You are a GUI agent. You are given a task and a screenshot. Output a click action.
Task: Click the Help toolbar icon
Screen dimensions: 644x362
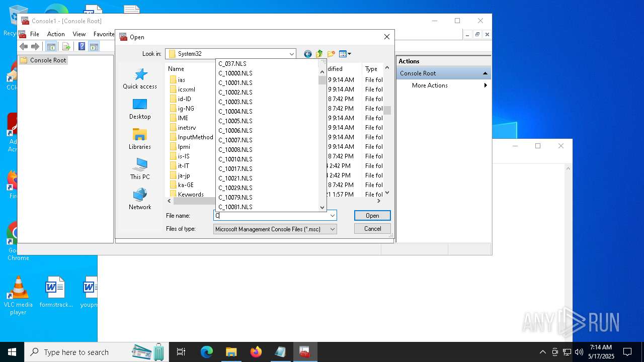[x=82, y=47]
